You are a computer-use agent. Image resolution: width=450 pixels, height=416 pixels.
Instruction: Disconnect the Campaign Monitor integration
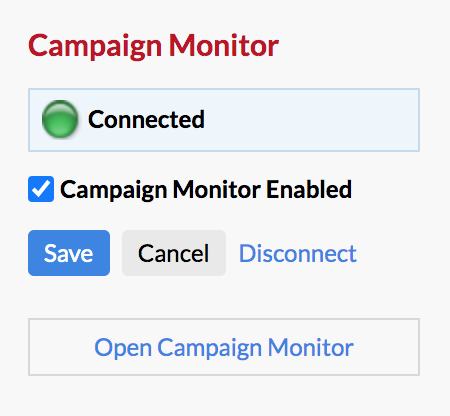tap(298, 254)
